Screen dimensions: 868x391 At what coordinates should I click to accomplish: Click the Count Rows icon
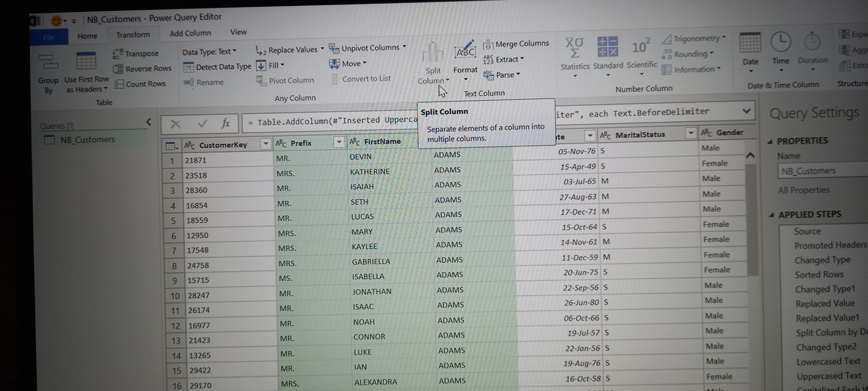[119, 84]
